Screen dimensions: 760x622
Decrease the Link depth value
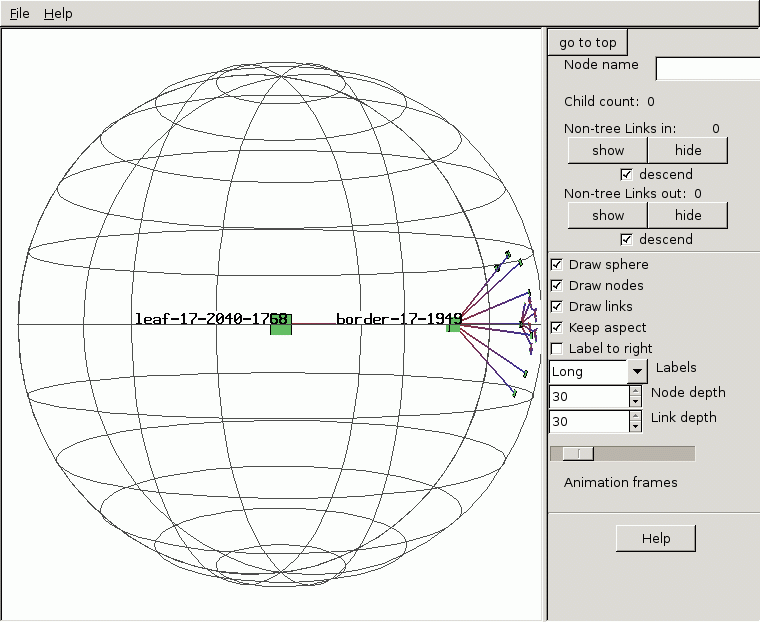coord(635,427)
